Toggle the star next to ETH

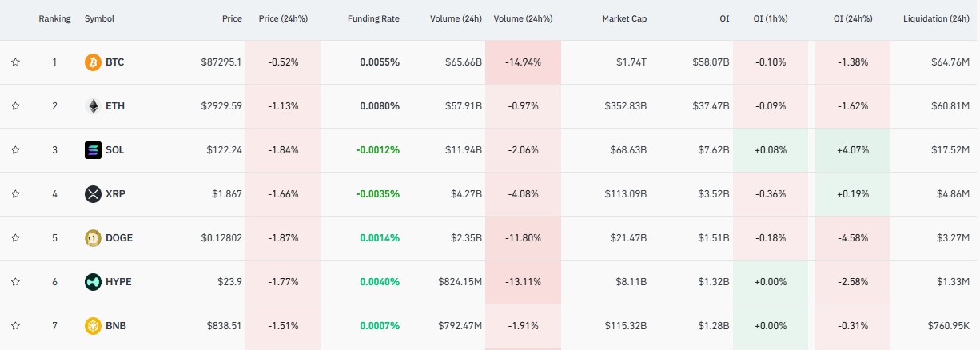[x=15, y=106]
